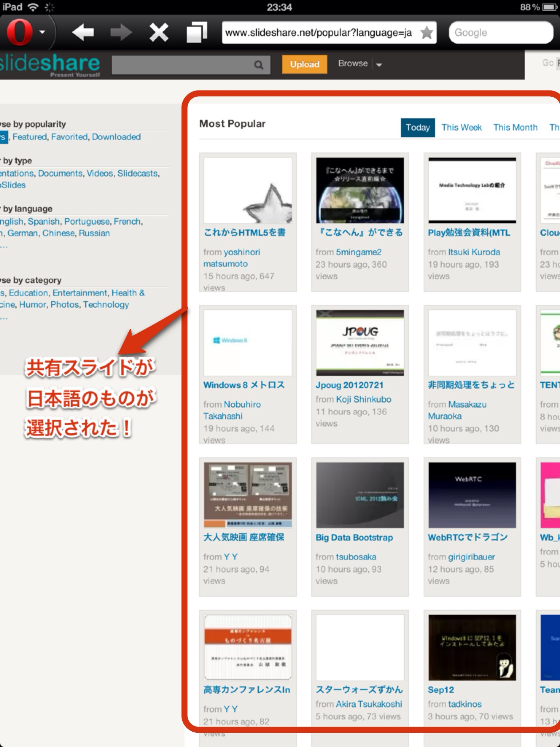Switch to This Week tab
The height and width of the screenshot is (747, 560).
tap(462, 127)
